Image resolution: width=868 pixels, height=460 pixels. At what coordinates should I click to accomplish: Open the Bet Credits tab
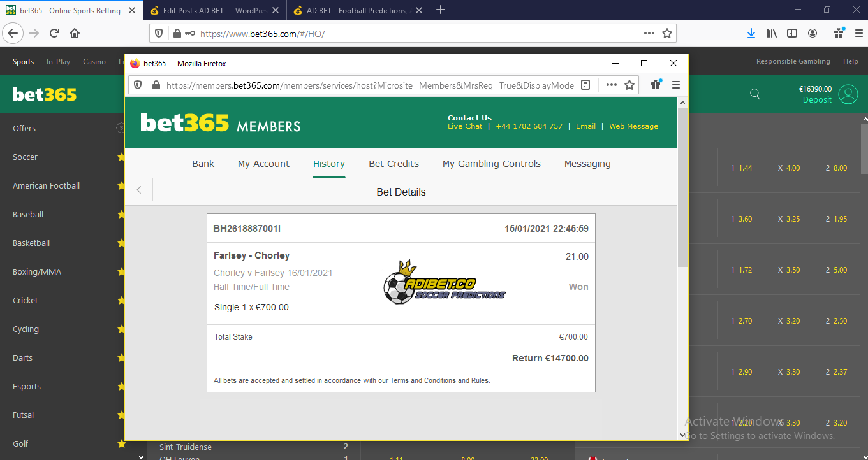pyautogui.click(x=394, y=164)
